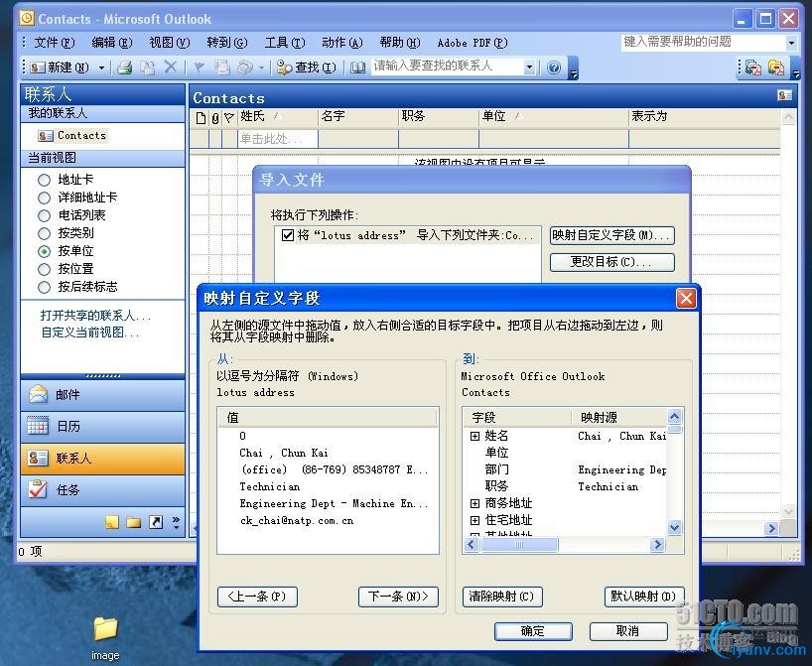The height and width of the screenshot is (666, 812).
Task: Click the New Message to Contact icon
Action: (x=222, y=67)
